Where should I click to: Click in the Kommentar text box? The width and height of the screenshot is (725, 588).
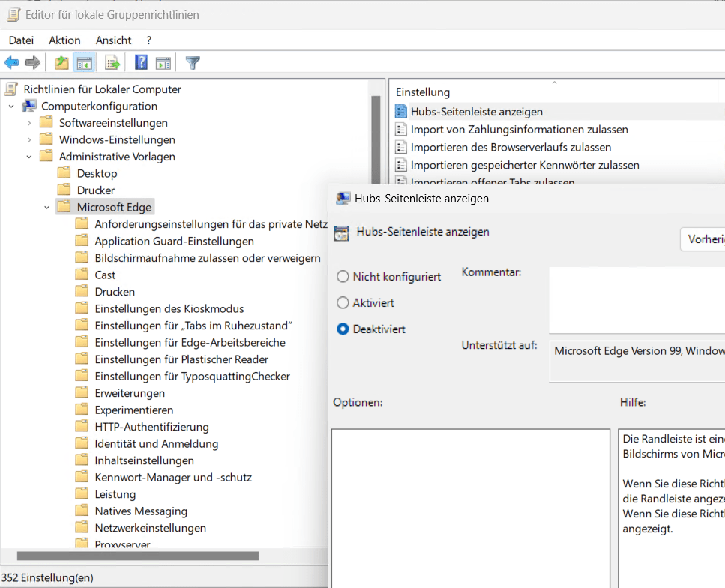[x=637, y=299]
